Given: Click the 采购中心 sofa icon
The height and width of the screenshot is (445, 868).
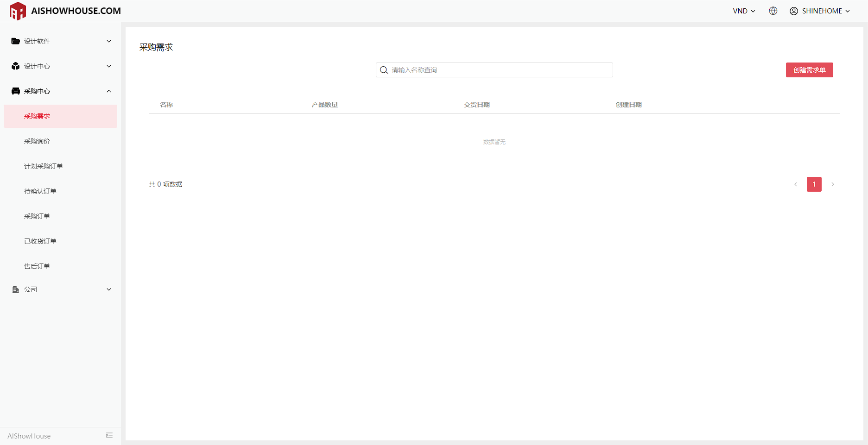Looking at the screenshot, I should tap(16, 91).
